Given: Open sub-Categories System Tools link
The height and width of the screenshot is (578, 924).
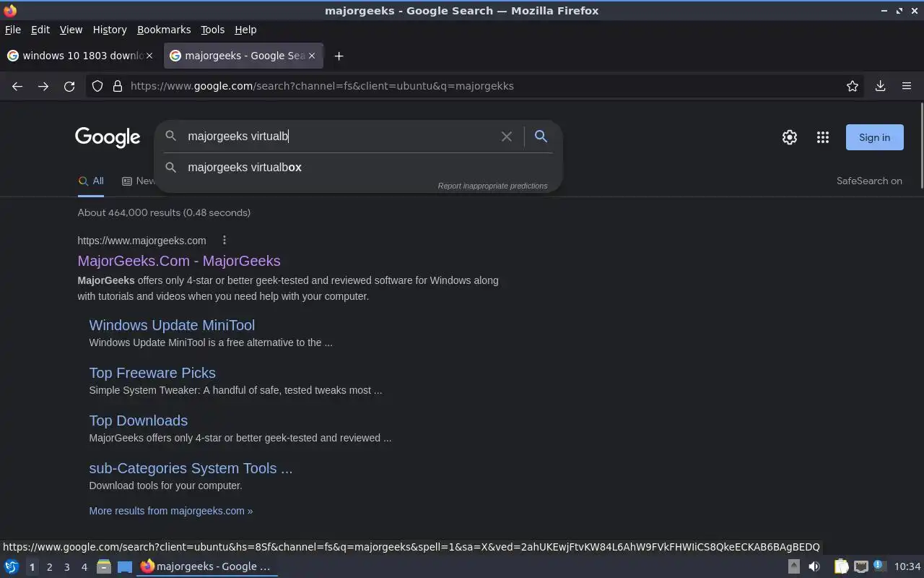Looking at the screenshot, I should click(x=191, y=468).
